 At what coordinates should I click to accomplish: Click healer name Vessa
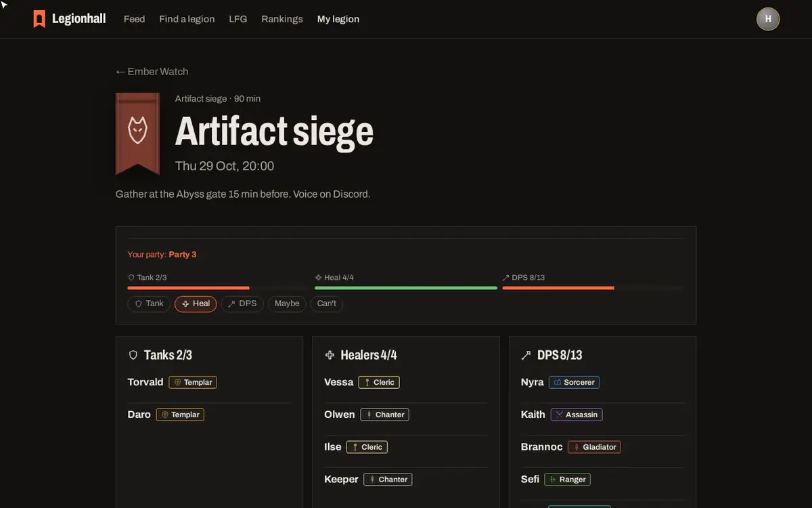(339, 382)
